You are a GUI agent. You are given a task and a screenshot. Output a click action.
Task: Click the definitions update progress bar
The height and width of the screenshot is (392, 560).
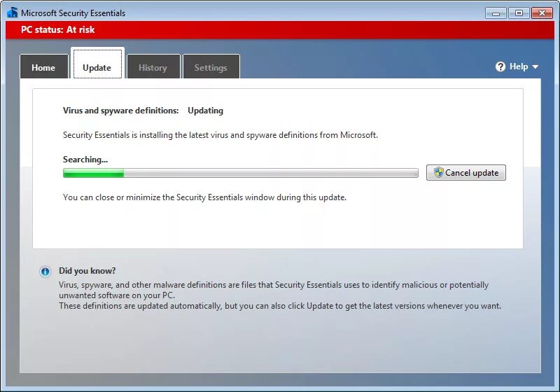tap(240, 173)
